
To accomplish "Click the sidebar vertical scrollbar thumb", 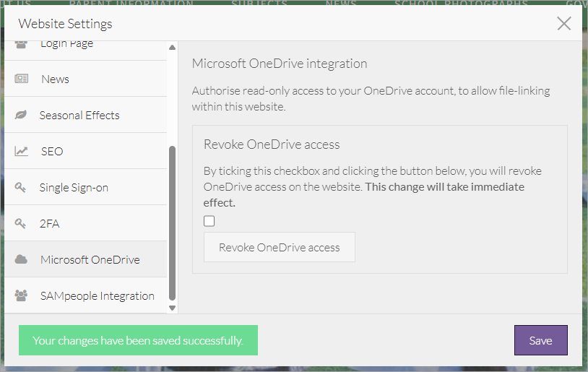I will 172,222.
